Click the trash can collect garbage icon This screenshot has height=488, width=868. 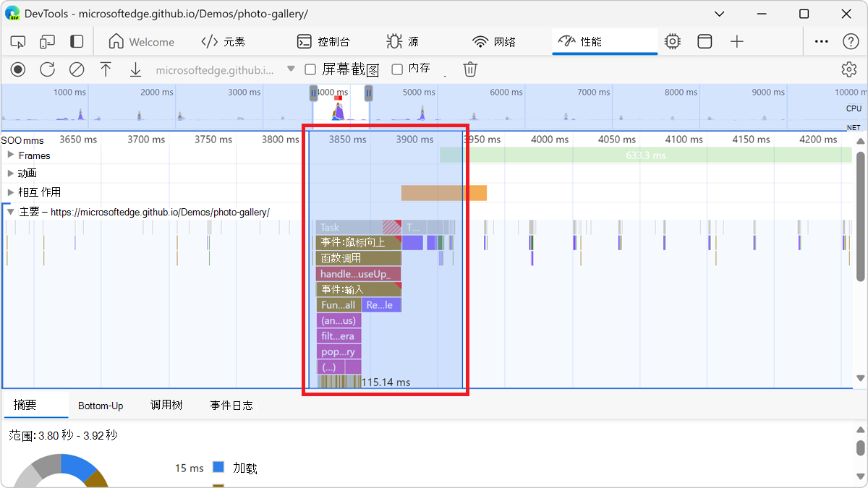click(x=470, y=69)
